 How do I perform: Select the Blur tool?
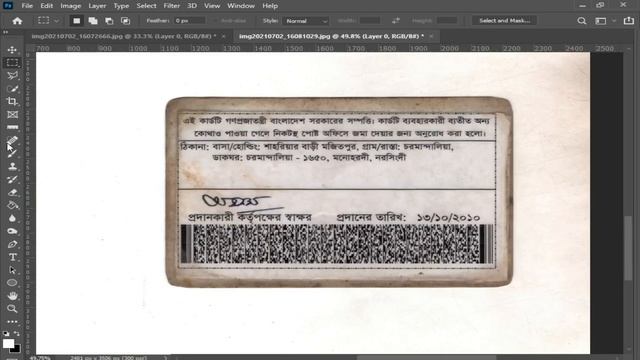pos(12,218)
